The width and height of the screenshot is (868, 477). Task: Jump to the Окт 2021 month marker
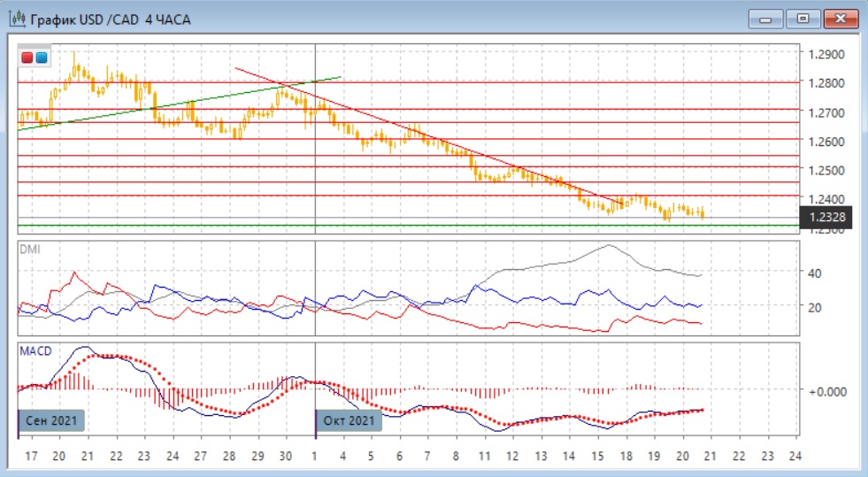tap(350, 419)
